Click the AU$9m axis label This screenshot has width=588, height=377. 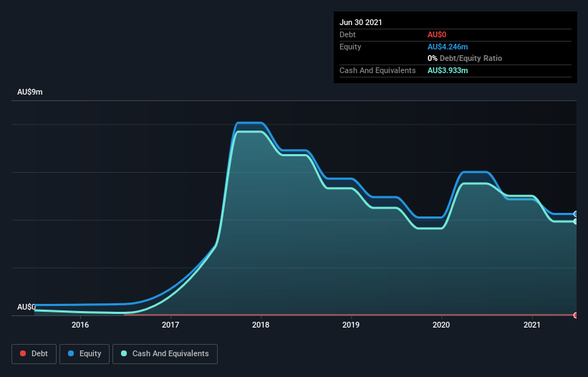tap(30, 92)
